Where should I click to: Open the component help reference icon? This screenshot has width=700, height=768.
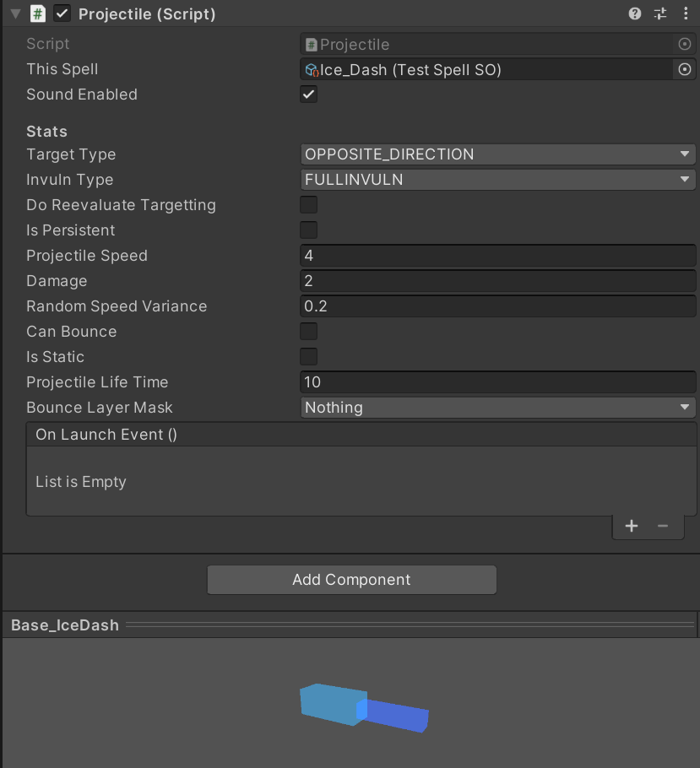coord(635,14)
